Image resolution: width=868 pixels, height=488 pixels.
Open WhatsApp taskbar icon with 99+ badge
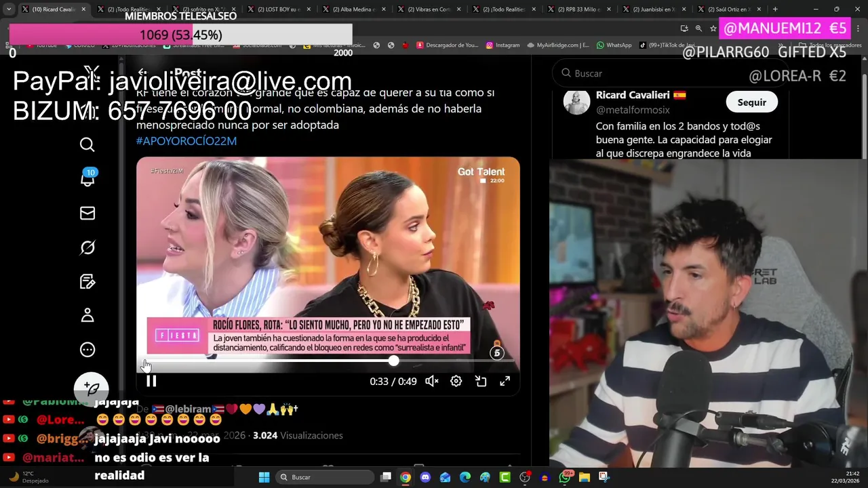[x=566, y=476]
